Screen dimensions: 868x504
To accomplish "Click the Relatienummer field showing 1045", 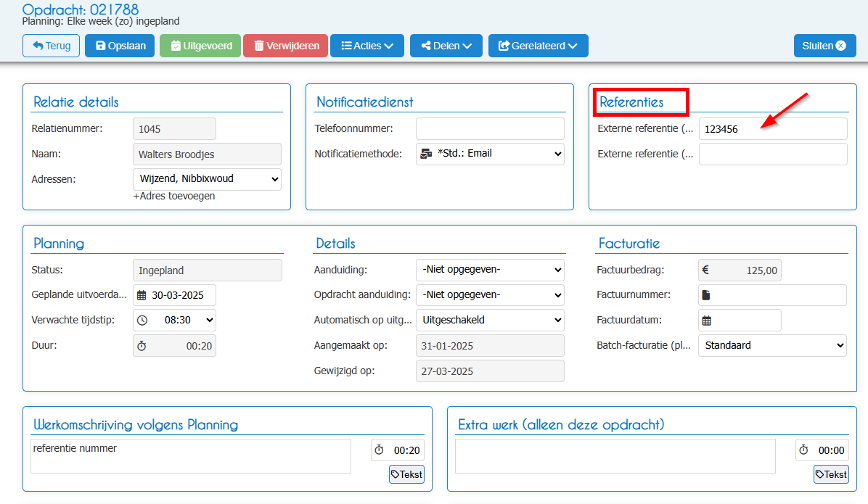I will click(174, 129).
